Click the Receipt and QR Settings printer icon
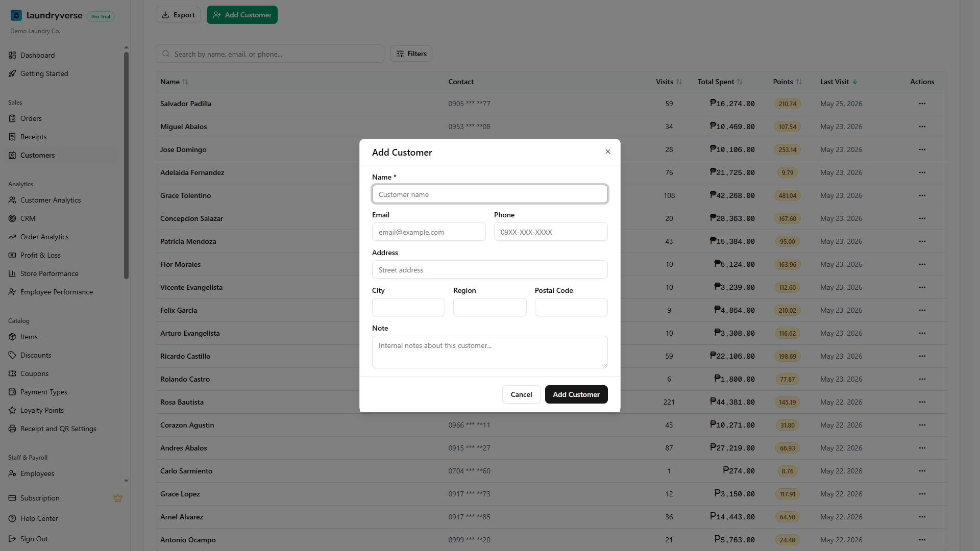980x551 pixels. (12, 429)
